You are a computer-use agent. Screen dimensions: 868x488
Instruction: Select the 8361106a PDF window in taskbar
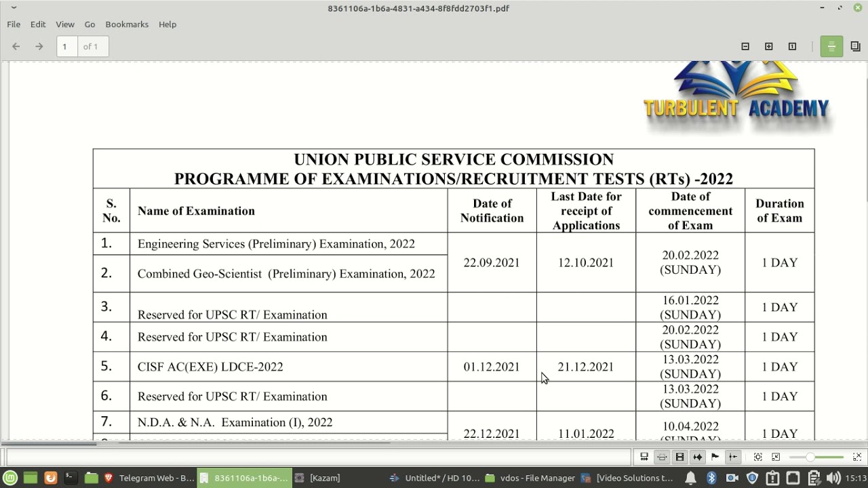pyautogui.click(x=245, y=478)
